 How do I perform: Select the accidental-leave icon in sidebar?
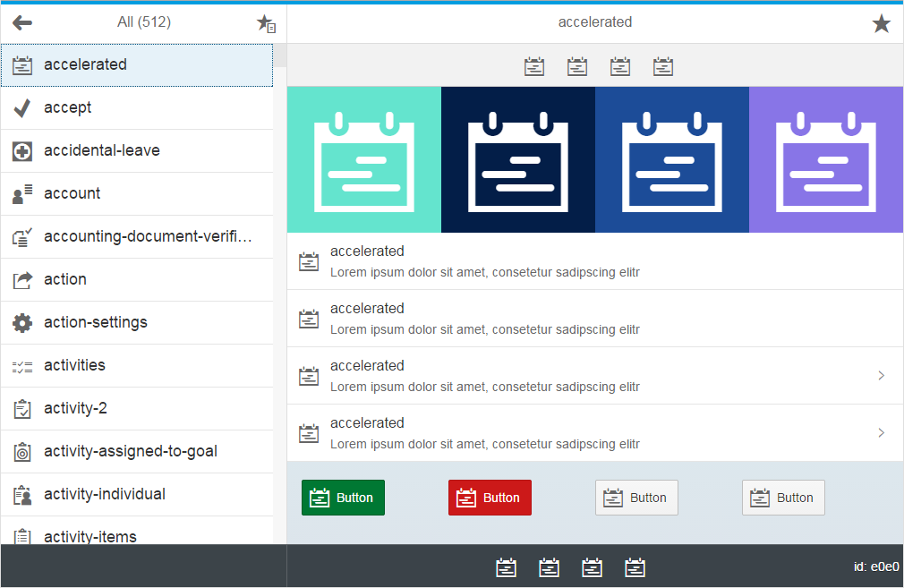[x=22, y=150]
